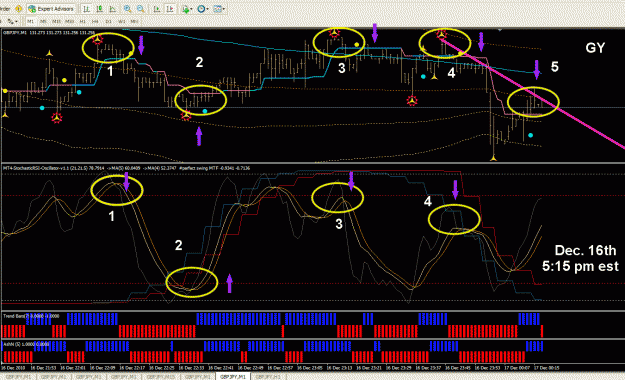Open the GBPJPY,H1 chart tab
The width and height of the screenshot is (625, 380).
coord(268,377)
